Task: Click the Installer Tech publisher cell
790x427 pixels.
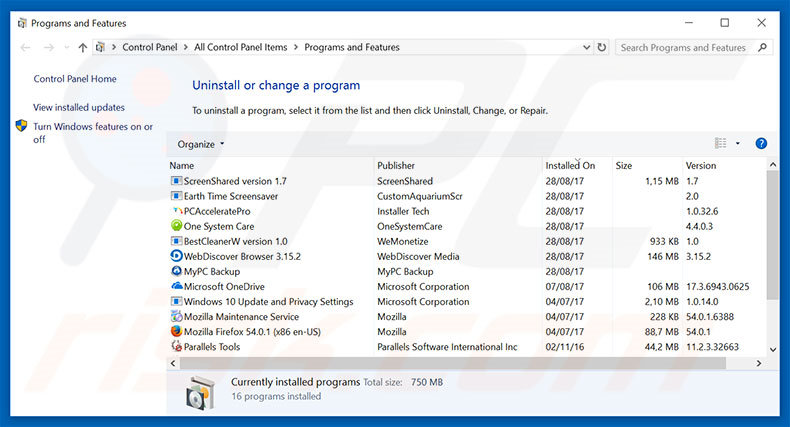Action: pos(403,211)
